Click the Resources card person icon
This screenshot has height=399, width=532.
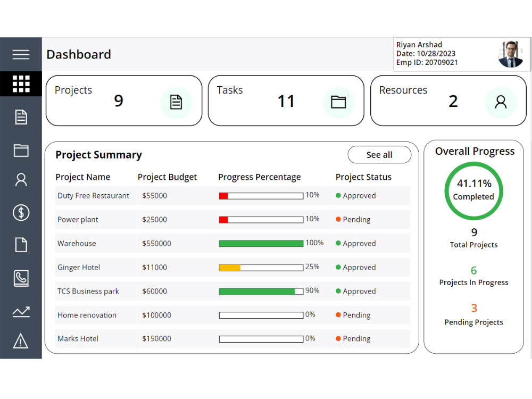coord(501,102)
